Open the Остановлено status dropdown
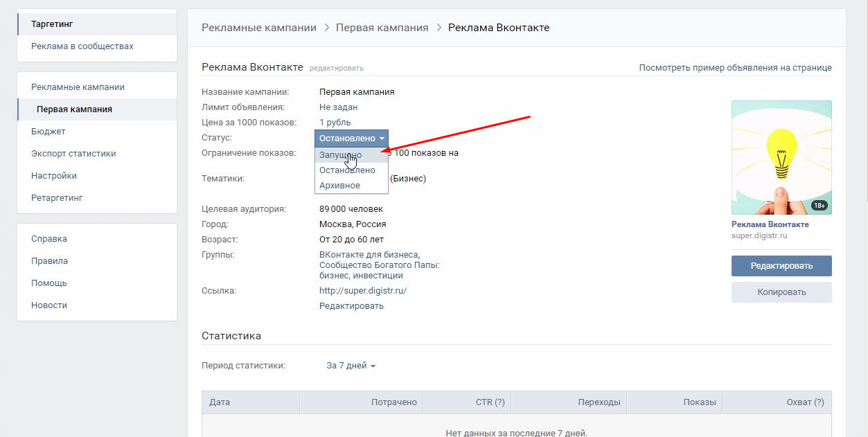868x437 pixels. pyautogui.click(x=351, y=139)
